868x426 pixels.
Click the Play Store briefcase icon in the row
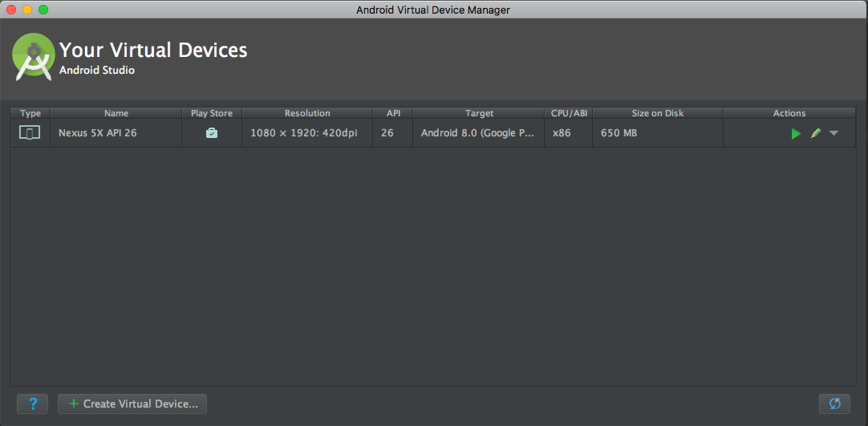pyautogui.click(x=211, y=133)
